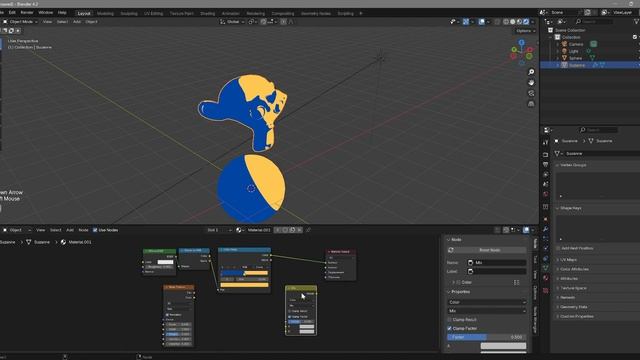Screen dimensions: 640x360
Task: Click the A color swatch in sidebar
Action: [503, 346]
